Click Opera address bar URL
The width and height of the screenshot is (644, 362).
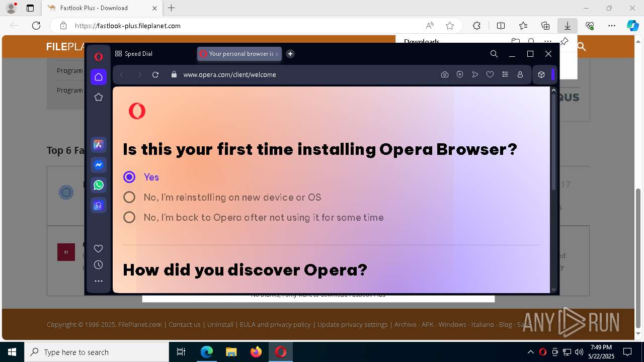pos(229,74)
